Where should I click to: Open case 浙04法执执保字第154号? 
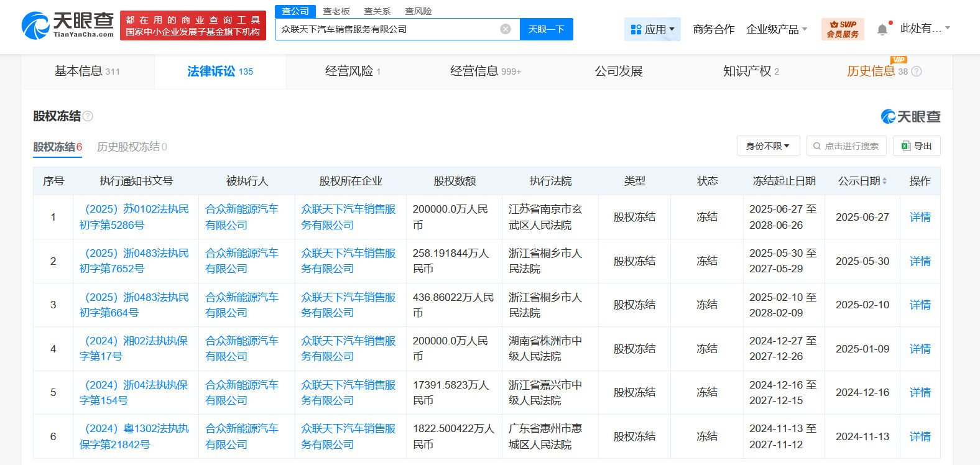coord(134,392)
